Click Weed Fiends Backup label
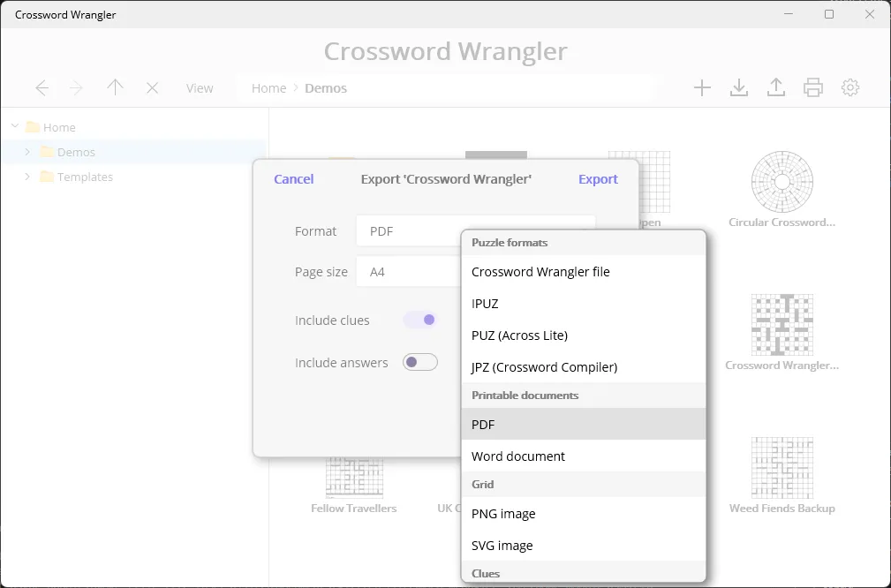 782,509
